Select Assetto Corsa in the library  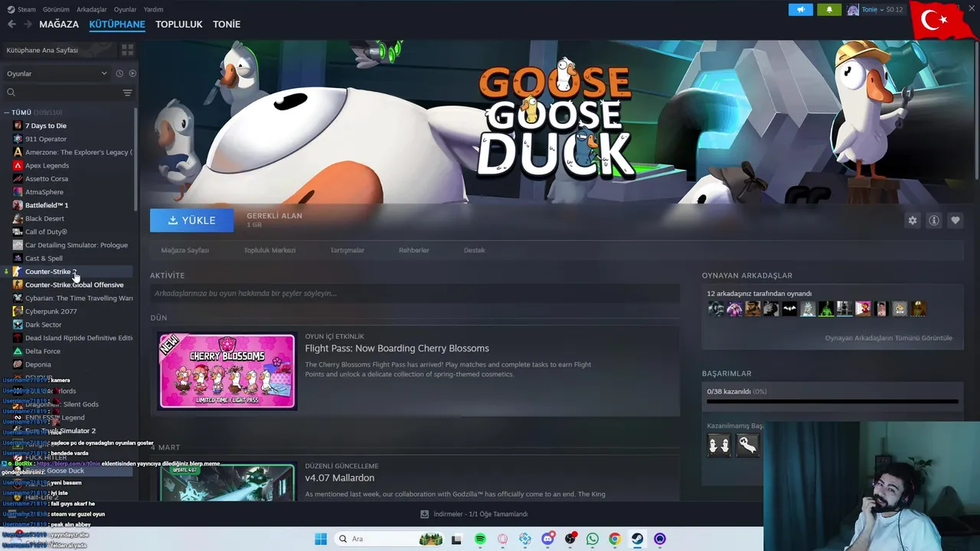click(47, 178)
